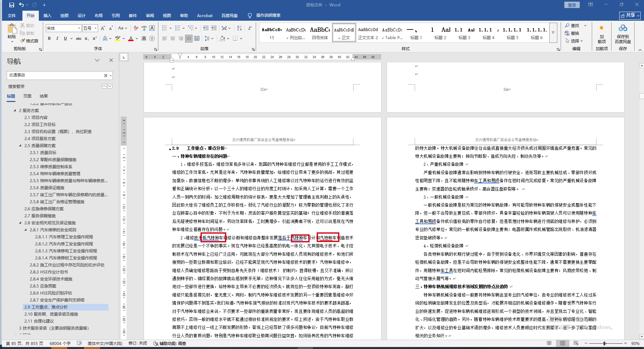Collapse the '2.8.1 汽车维修的安全规则' node
Image resolution: width=644 pixels, height=349 pixels.
(25, 230)
